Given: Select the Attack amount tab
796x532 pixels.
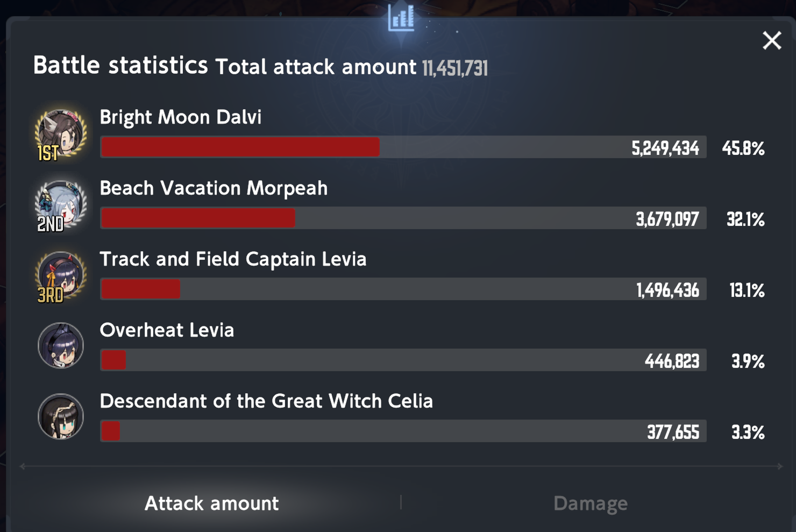Looking at the screenshot, I should [212, 503].
